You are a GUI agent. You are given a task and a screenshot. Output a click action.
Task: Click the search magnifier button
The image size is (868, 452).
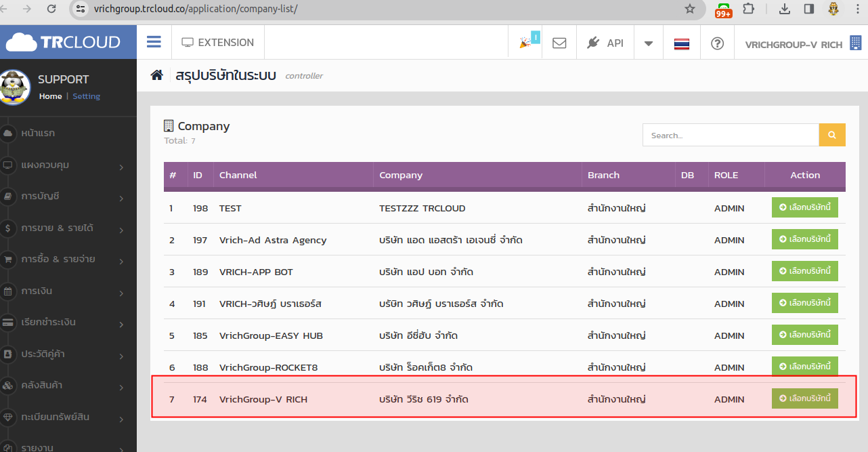(832, 135)
